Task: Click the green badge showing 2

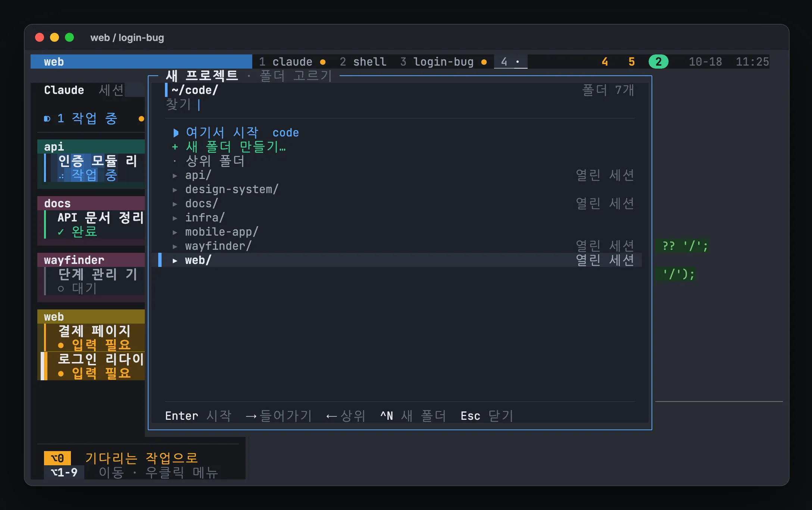Action: point(658,62)
